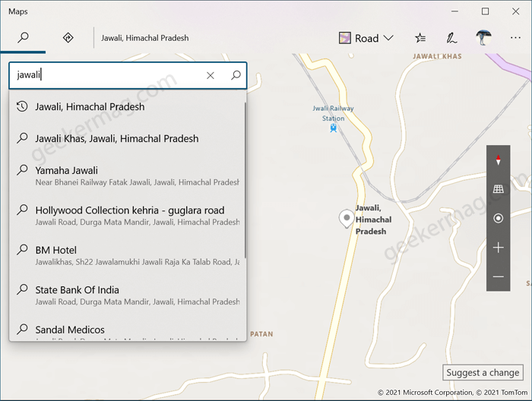Click the Jwali Railway Station map label
The height and width of the screenshot is (401, 532).
[333, 113]
